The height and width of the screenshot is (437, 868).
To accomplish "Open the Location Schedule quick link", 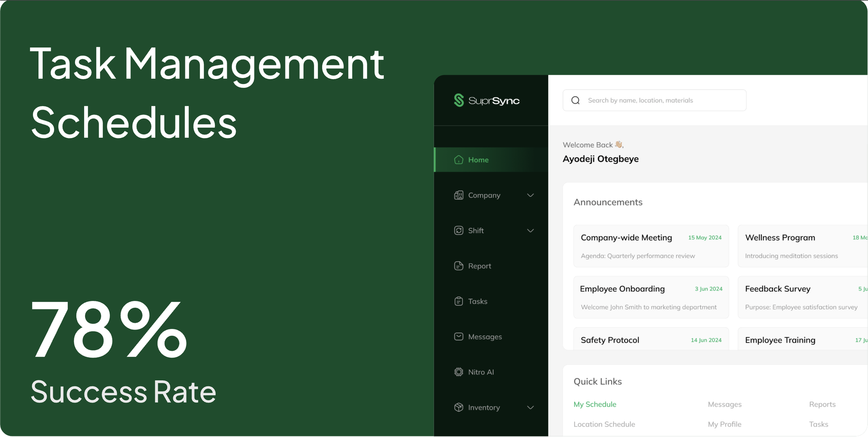I will (x=604, y=425).
